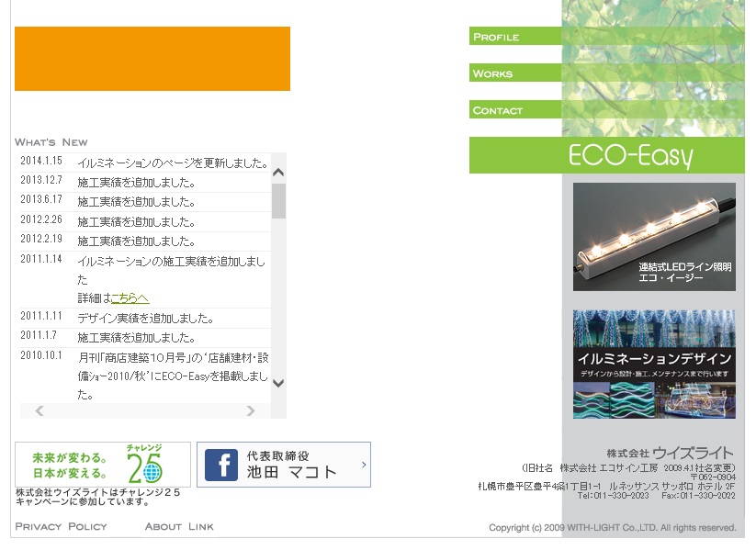Open the About Link page
756x550 pixels.
tap(179, 526)
